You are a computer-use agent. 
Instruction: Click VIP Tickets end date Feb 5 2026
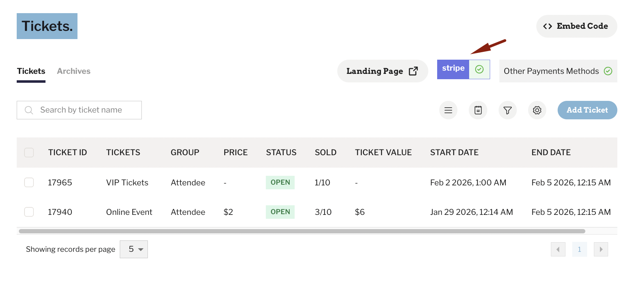tap(571, 183)
